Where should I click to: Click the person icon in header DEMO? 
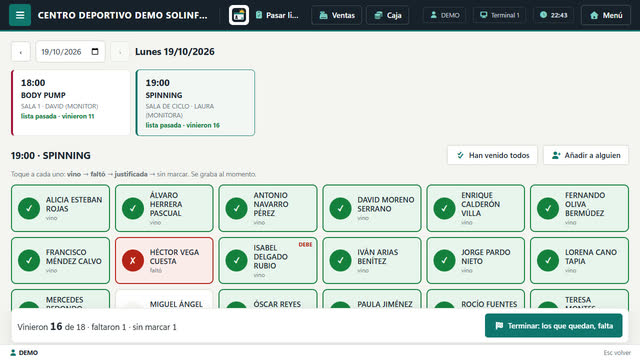click(x=433, y=15)
